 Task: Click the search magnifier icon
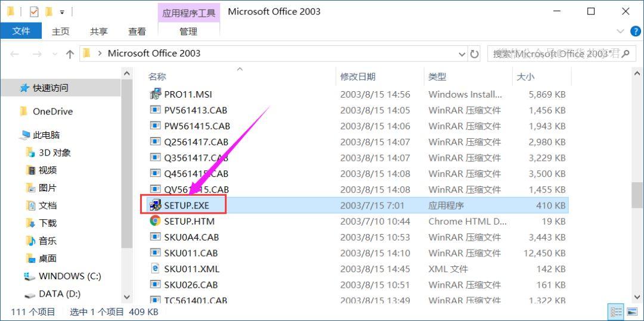626,53
